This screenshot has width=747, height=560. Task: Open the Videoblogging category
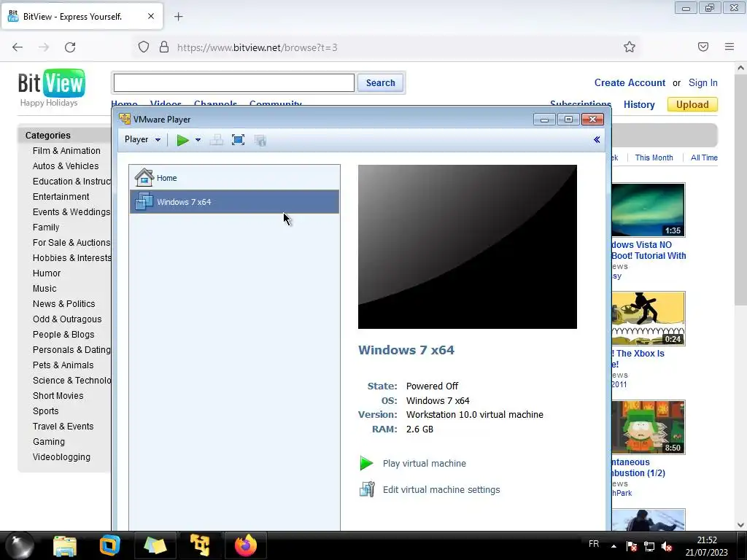tap(61, 457)
